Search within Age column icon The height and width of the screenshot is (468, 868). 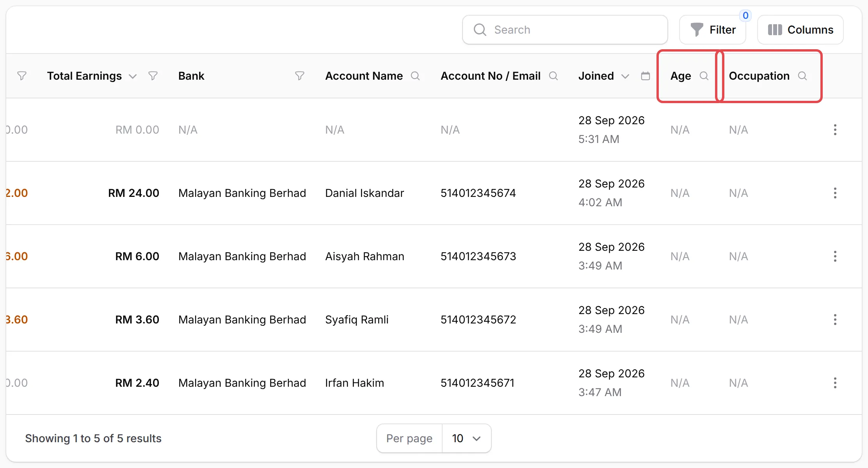tap(704, 76)
